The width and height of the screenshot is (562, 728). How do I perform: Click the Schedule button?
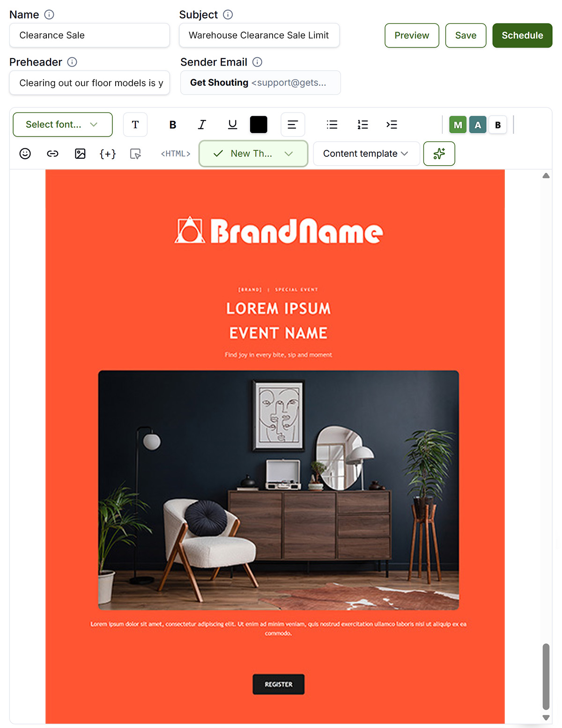point(522,36)
